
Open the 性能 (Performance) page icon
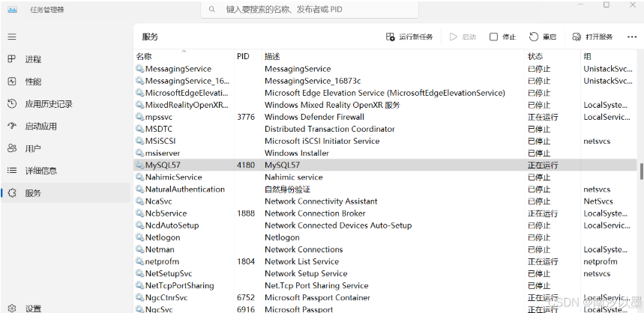tap(12, 82)
